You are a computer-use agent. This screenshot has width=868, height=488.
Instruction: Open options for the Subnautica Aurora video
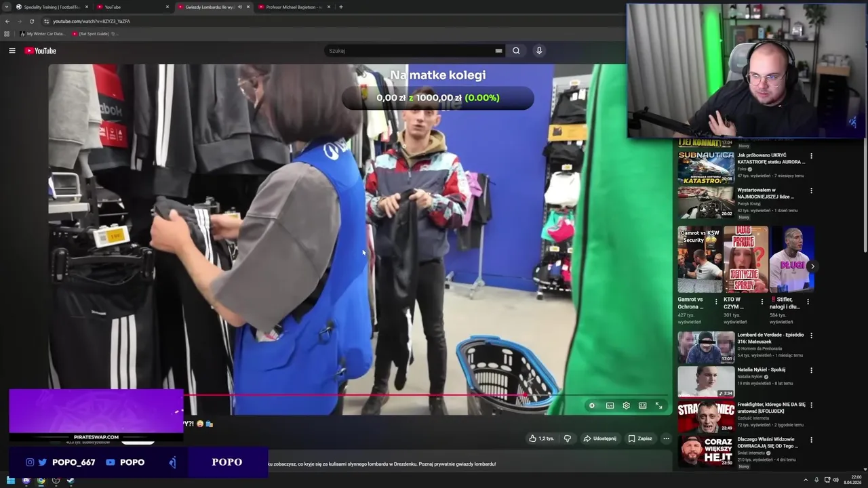(811, 156)
